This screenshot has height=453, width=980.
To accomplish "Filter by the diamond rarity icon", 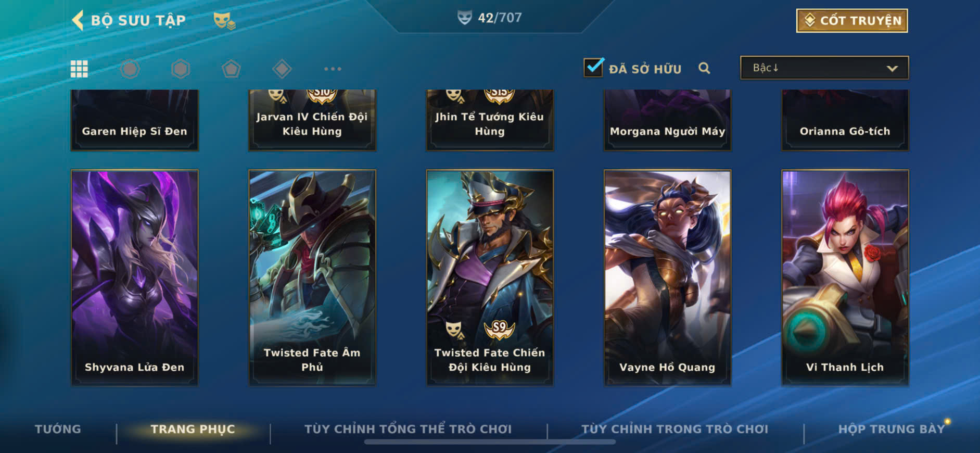I will coord(282,69).
